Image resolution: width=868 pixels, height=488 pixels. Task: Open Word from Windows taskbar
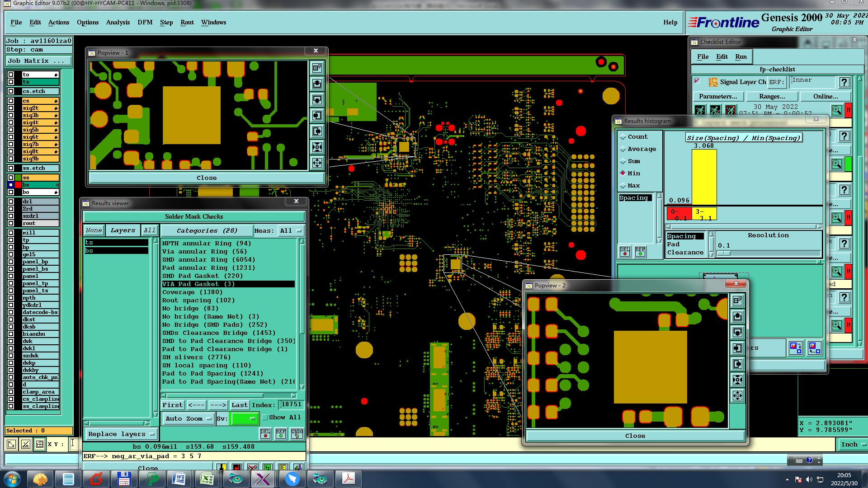tap(179, 479)
